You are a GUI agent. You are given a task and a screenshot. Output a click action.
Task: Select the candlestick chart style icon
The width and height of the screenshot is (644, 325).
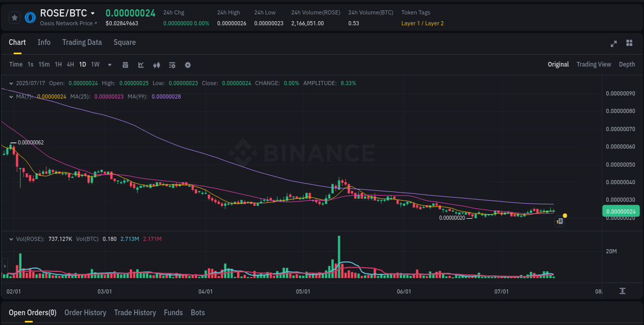[156, 64]
